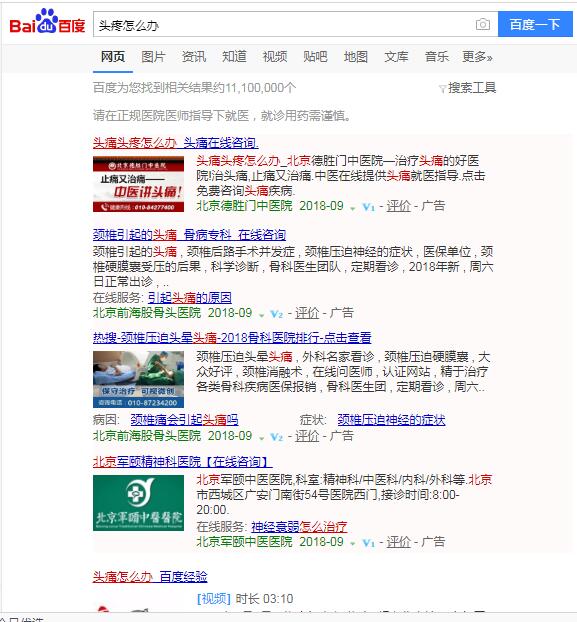
Task: Open the 知道 tab
Action: (x=234, y=57)
